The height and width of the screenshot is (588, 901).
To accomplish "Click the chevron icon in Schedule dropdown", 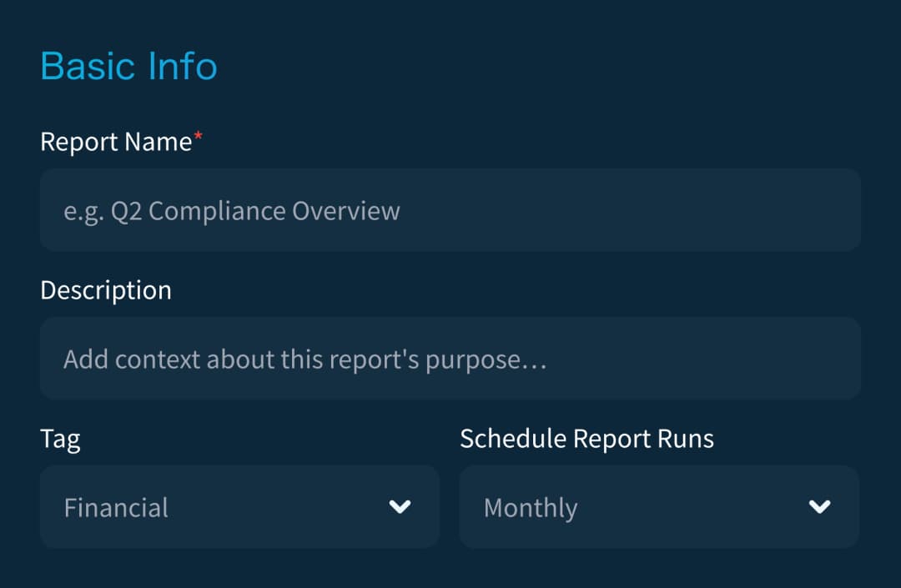I will click(820, 507).
